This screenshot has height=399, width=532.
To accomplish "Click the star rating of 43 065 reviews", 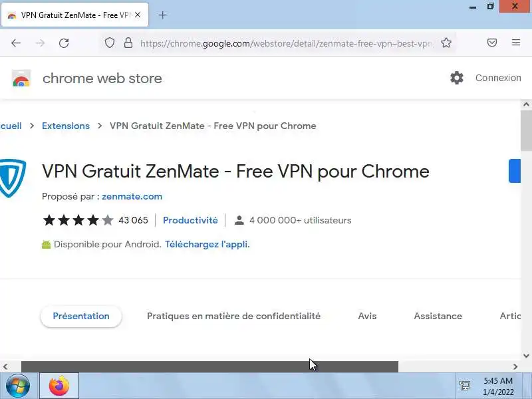I will 78,220.
